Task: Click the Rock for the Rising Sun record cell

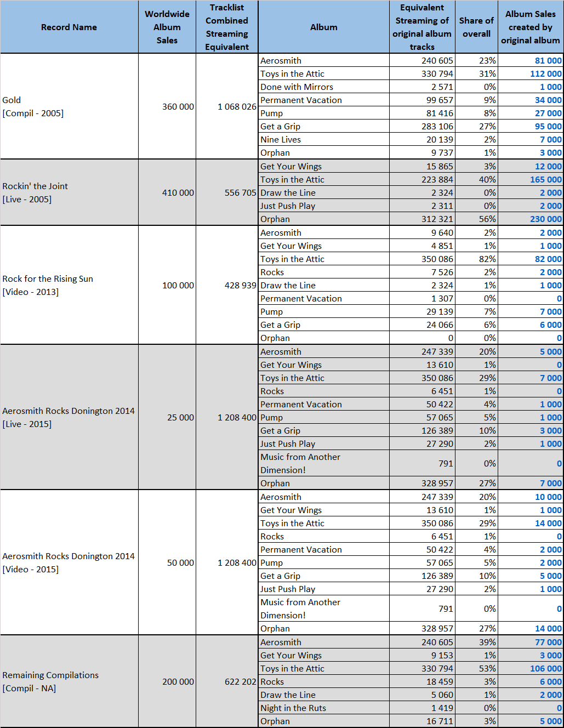Action: tap(69, 285)
